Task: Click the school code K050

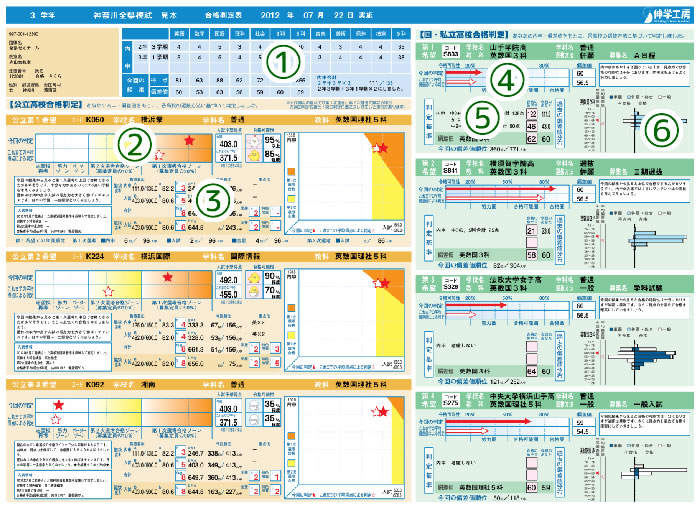Action: [94, 120]
